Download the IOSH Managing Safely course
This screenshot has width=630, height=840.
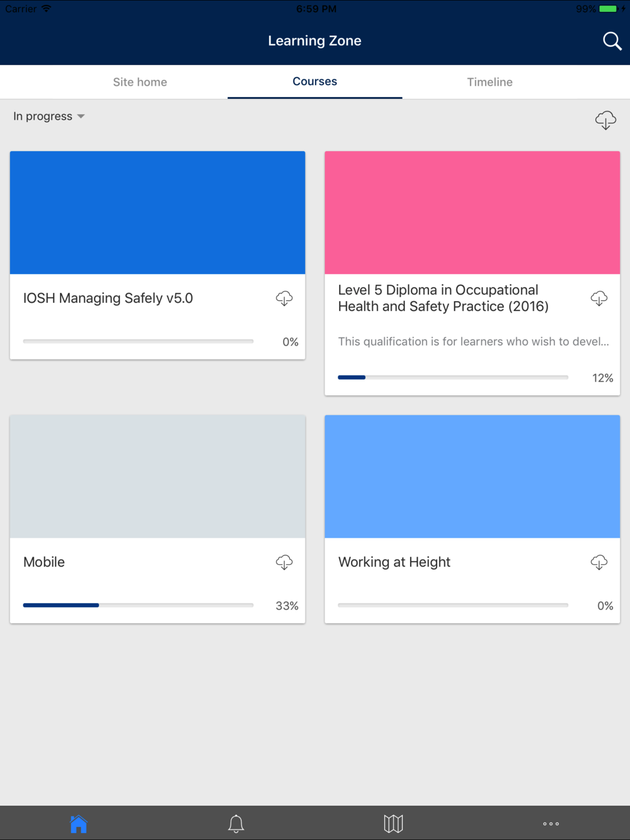(x=284, y=298)
